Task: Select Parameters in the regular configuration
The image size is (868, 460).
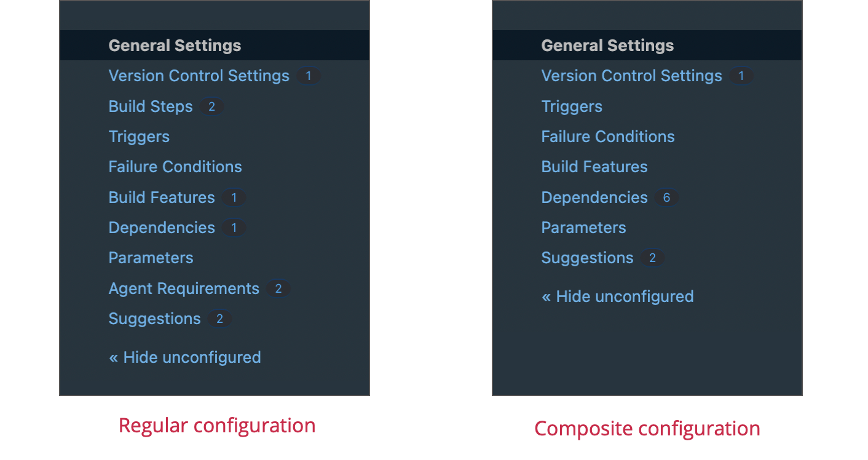Action: click(150, 257)
